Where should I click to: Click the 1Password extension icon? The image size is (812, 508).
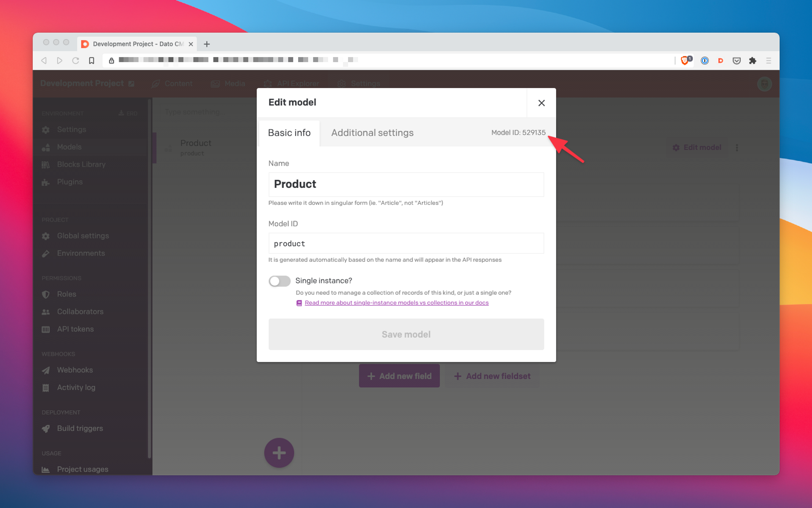[705, 60]
